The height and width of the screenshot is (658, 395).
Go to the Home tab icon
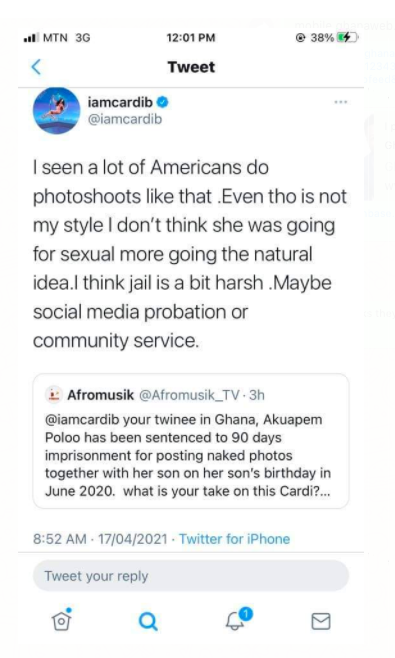coord(61,620)
